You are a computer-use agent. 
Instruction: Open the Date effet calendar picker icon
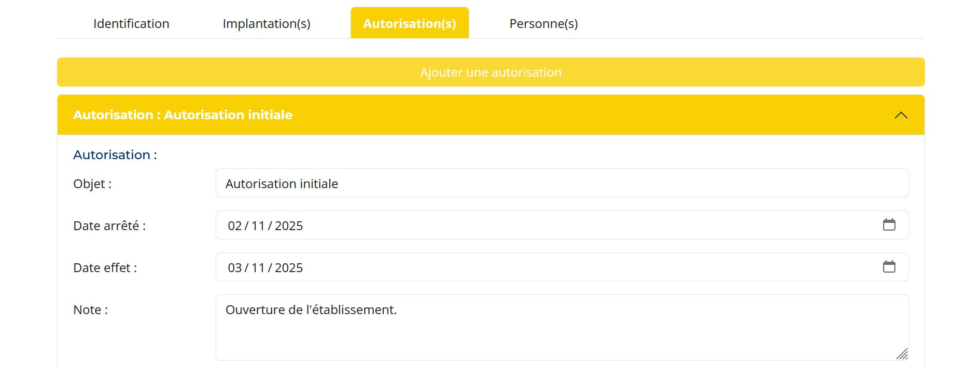click(x=889, y=267)
